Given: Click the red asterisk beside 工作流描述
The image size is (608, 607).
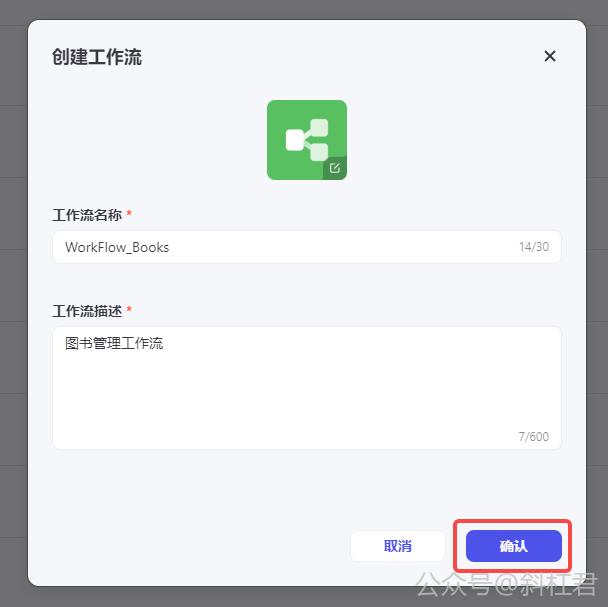Looking at the screenshot, I should (129, 309).
